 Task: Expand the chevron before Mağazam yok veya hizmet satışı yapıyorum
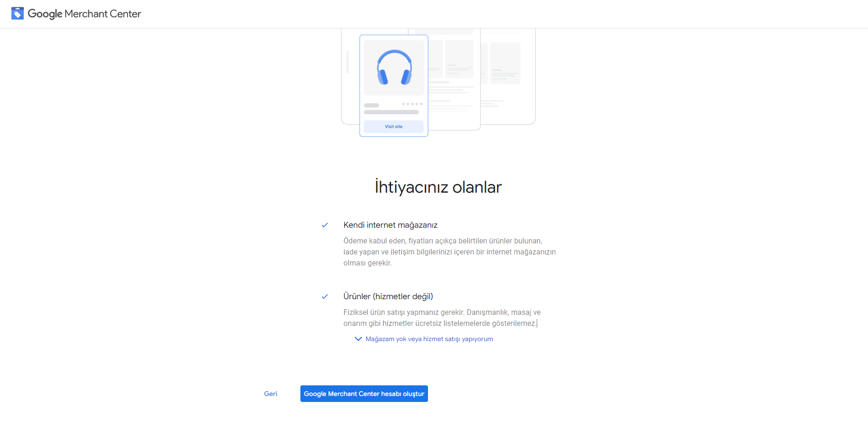pos(358,339)
